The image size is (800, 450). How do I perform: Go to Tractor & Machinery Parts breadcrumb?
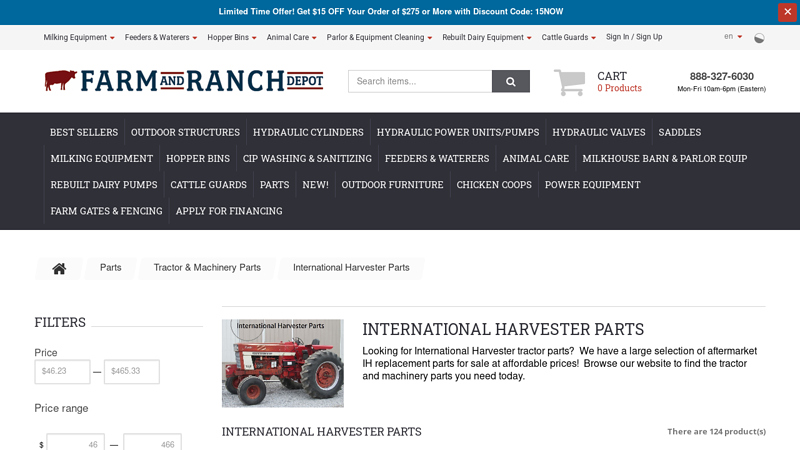[x=207, y=268]
